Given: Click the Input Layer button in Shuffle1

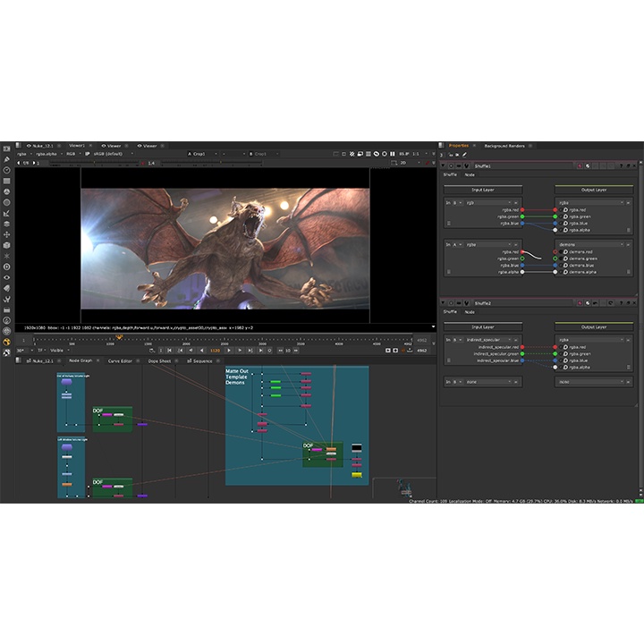Looking at the screenshot, I should point(483,189).
